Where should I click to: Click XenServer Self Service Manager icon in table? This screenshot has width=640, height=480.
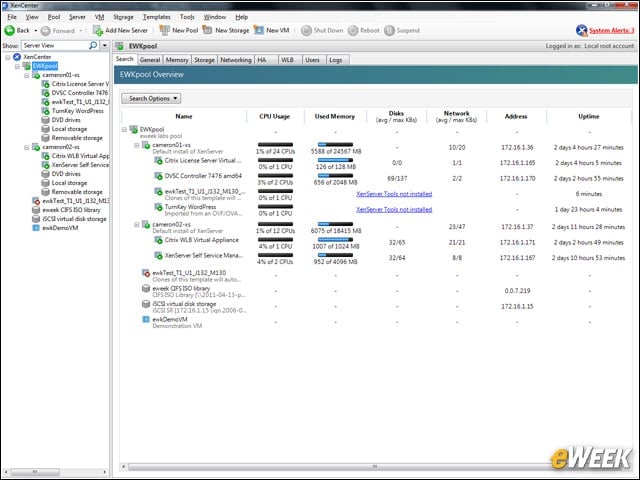158,256
